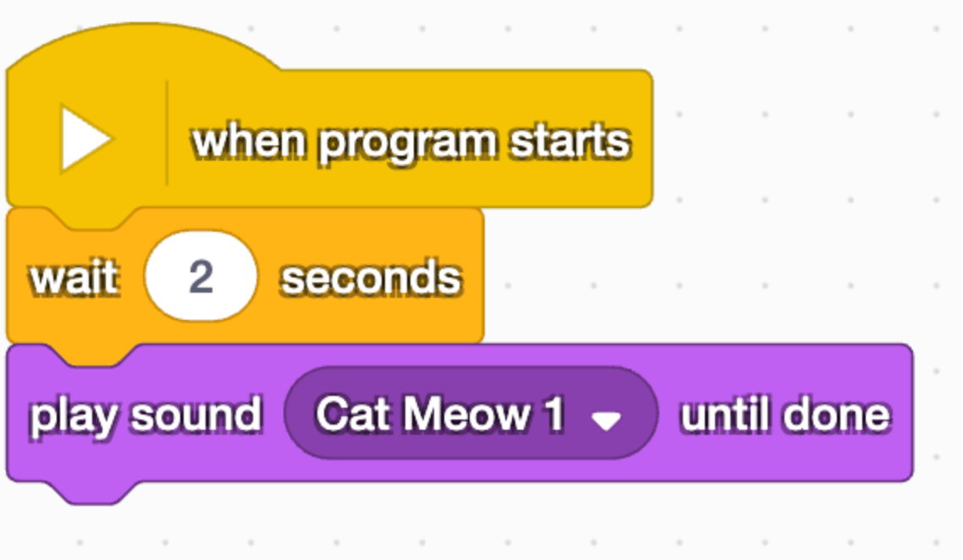This screenshot has width=963, height=560.
Task: Select the "play sound" label on purple block
Action: [x=146, y=416]
